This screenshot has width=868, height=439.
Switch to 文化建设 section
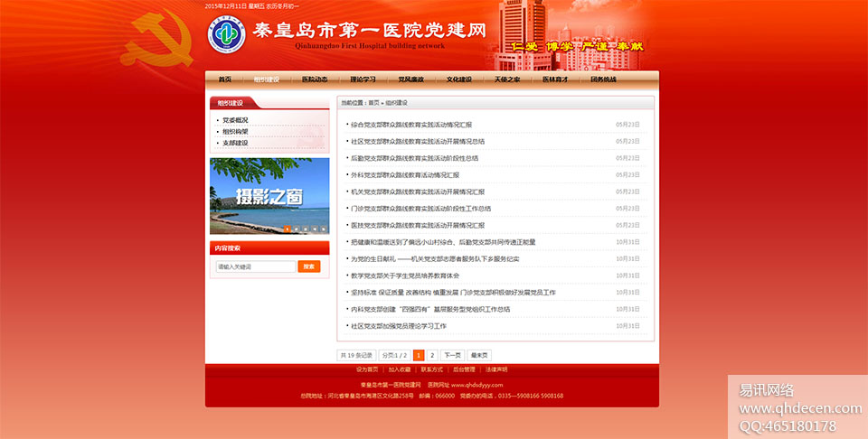pos(459,79)
